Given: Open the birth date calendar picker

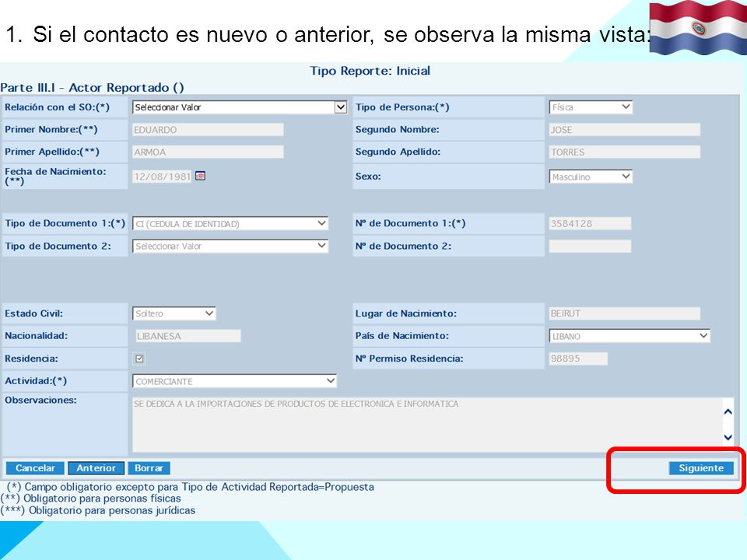Looking at the screenshot, I should (201, 177).
